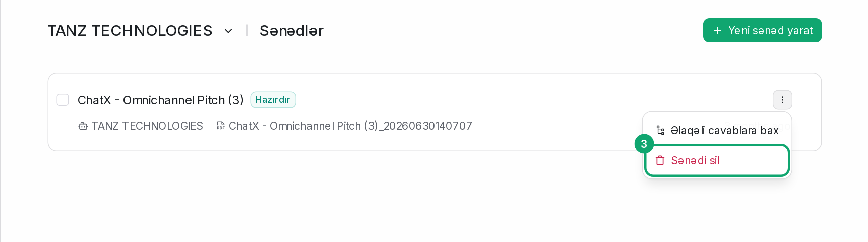The height and width of the screenshot is (242, 868).
Task: Click the green step 3 badge
Action: [x=644, y=144]
